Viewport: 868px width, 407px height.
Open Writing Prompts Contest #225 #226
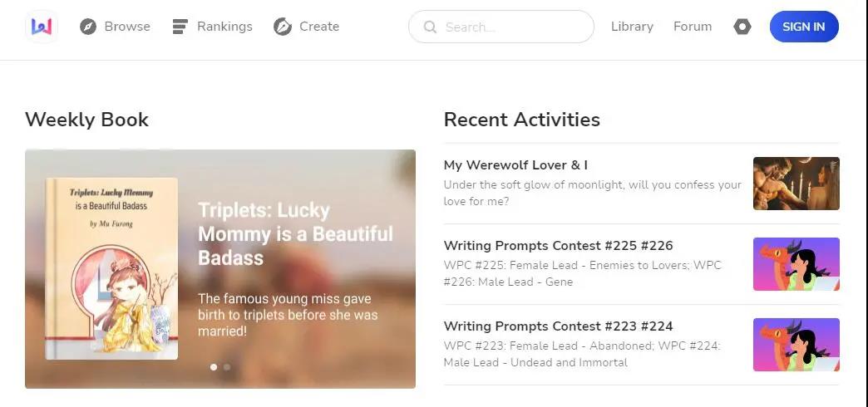click(x=558, y=246)
